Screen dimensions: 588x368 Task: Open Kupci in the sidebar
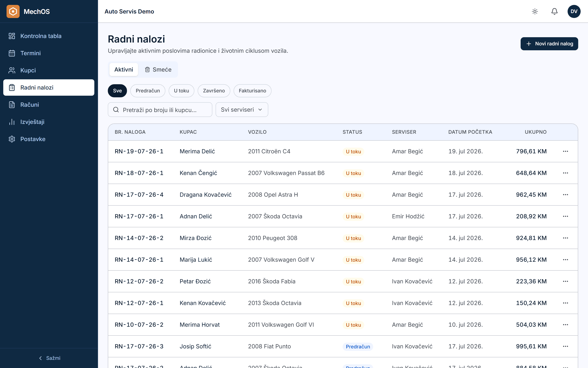[49, 70]
